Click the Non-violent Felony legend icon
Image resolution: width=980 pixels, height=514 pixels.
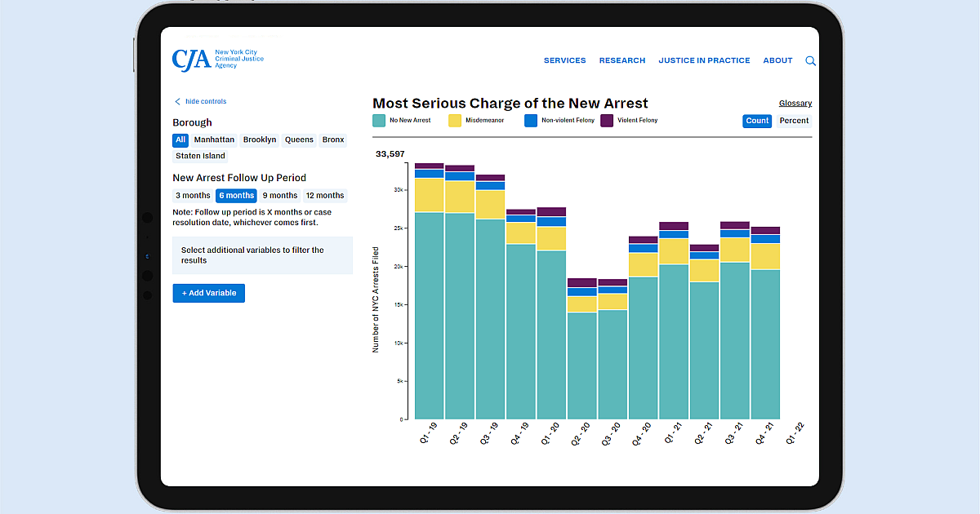point(529,120)
